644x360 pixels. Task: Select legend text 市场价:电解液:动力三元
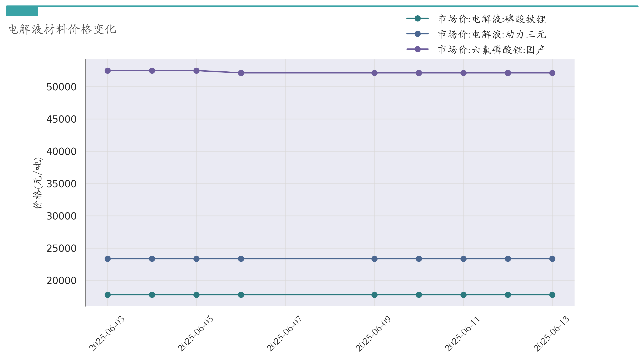pyautogui.click(x=491, y=34)
